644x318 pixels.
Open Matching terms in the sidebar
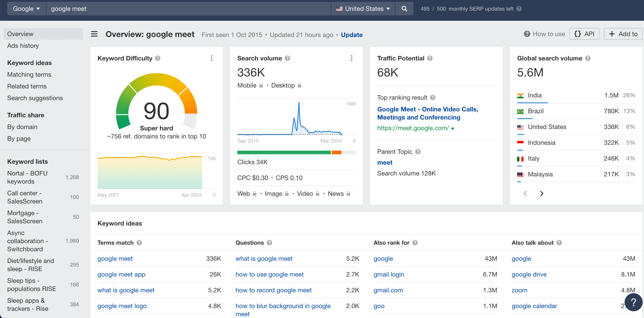[29, 74]
